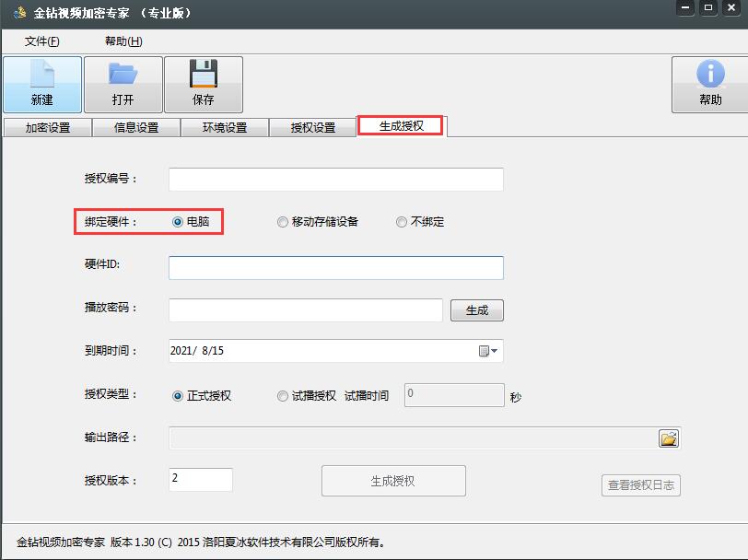
Task: Open the 文件(F) menu
Action: tap(42, 41)
